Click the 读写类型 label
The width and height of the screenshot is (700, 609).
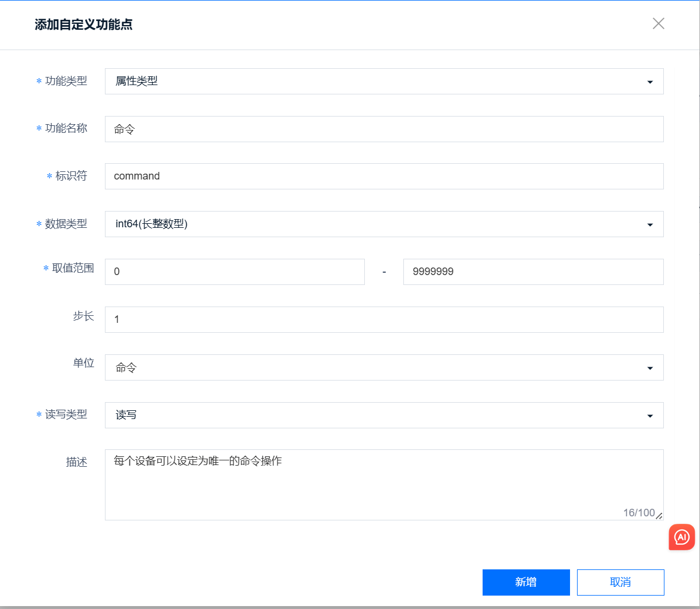click(66, 414)
